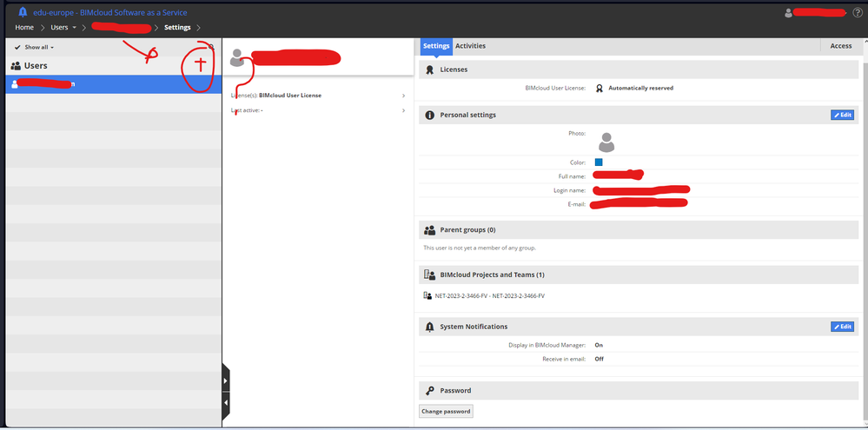
Task: Click the Change password button
Action: [446, 412]
